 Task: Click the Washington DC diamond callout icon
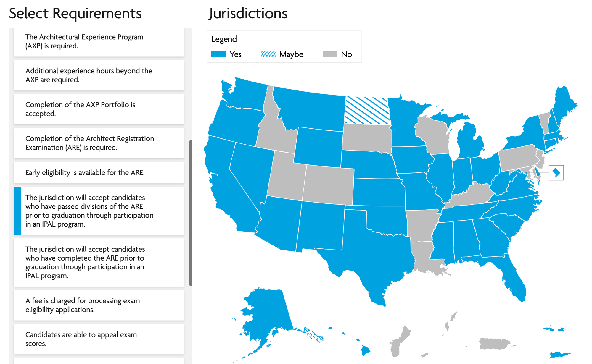556,173
